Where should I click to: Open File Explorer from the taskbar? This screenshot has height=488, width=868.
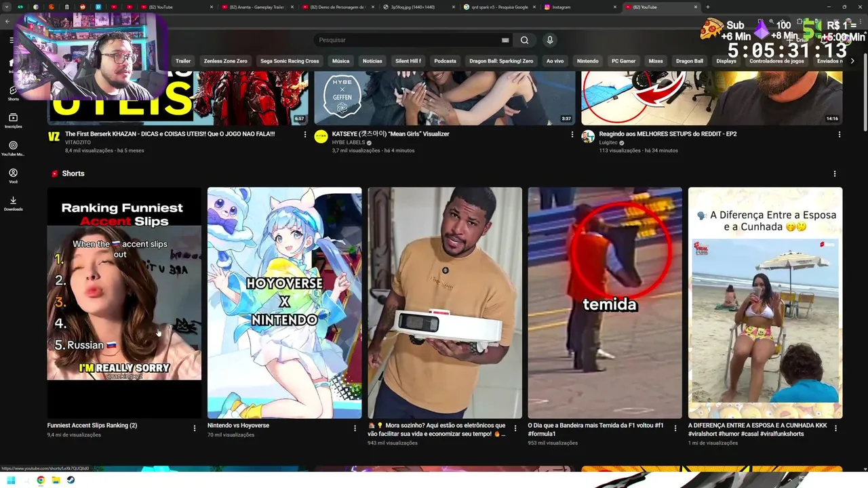click(x=56, y=480)
